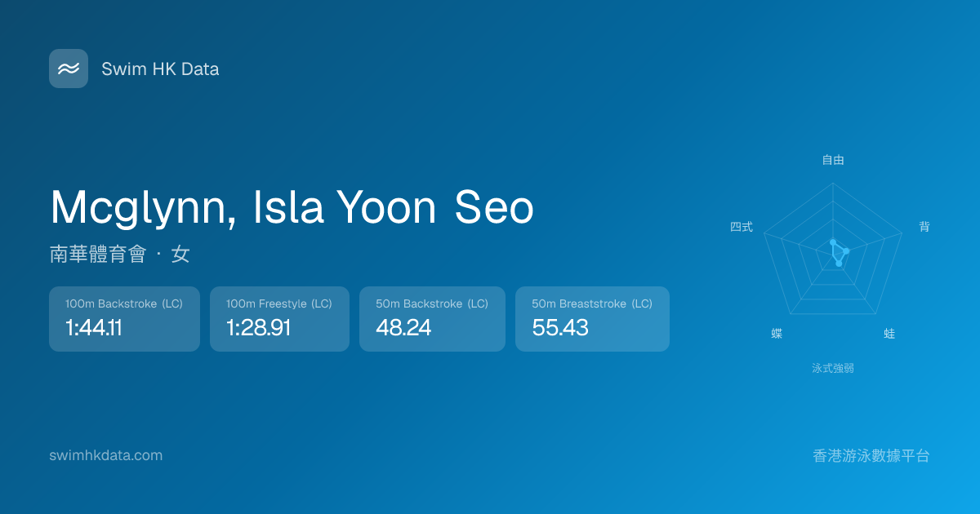Open the 50m Breaststroke (LC) result card
The height and width of the screenshot is (514, 980).
tap(592, 319)
